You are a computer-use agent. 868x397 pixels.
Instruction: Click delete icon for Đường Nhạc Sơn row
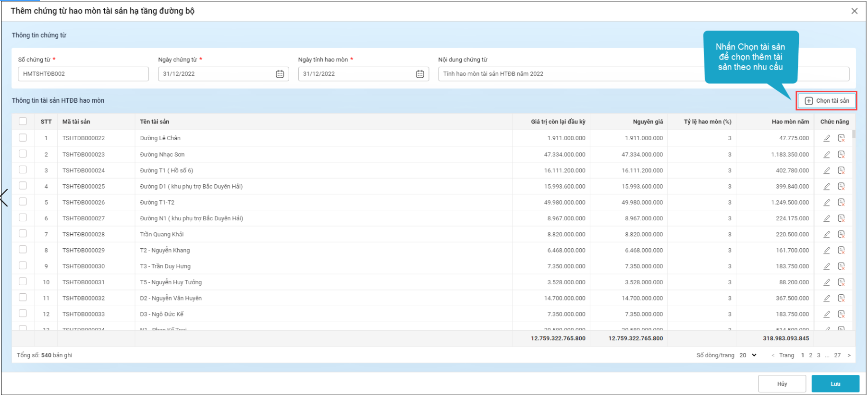pyautogui.click(x=841, y=155)
